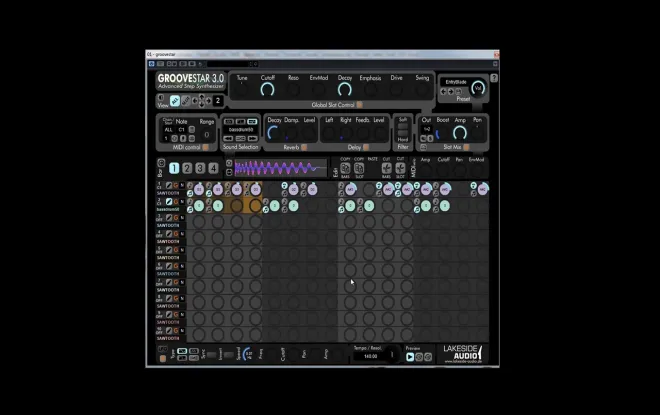Viewport: 660px width, 415px height.
Task: Click the view shift-right arrow
Action: (x=209, y=101)
